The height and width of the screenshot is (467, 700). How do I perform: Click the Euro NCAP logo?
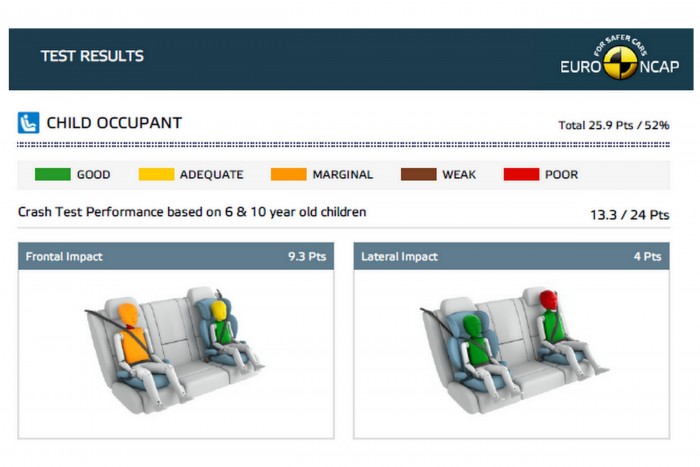coord(619,60)
